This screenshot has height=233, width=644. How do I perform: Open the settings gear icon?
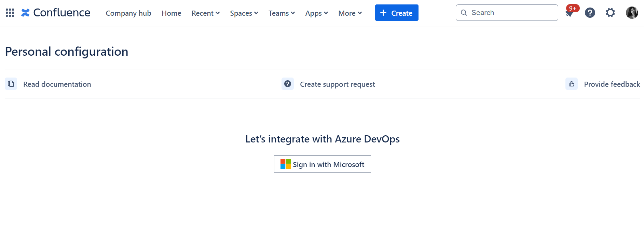pyautogui.click(x=610, y=13)
